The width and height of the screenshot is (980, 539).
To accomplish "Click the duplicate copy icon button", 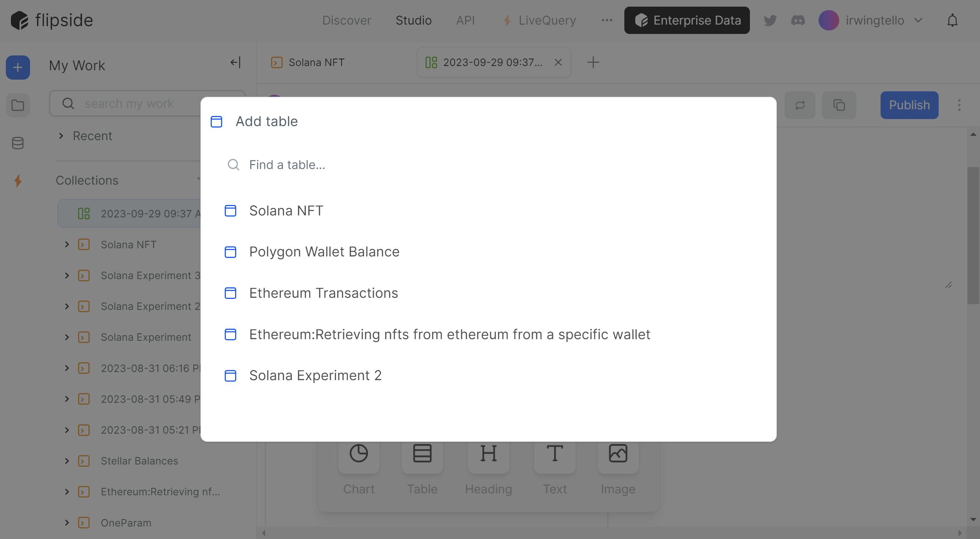I will coord(839,105).
